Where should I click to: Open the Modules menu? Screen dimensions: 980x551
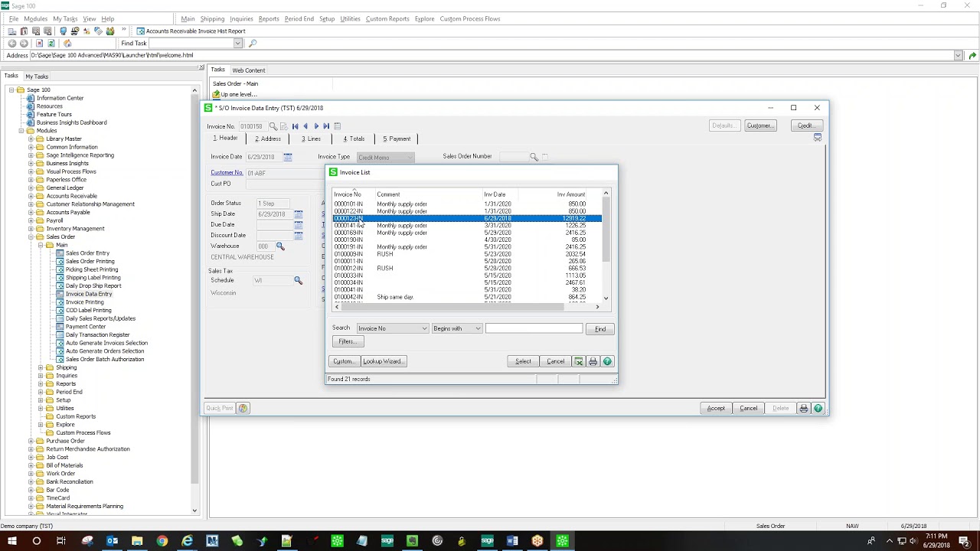click(x=35, y=18)
